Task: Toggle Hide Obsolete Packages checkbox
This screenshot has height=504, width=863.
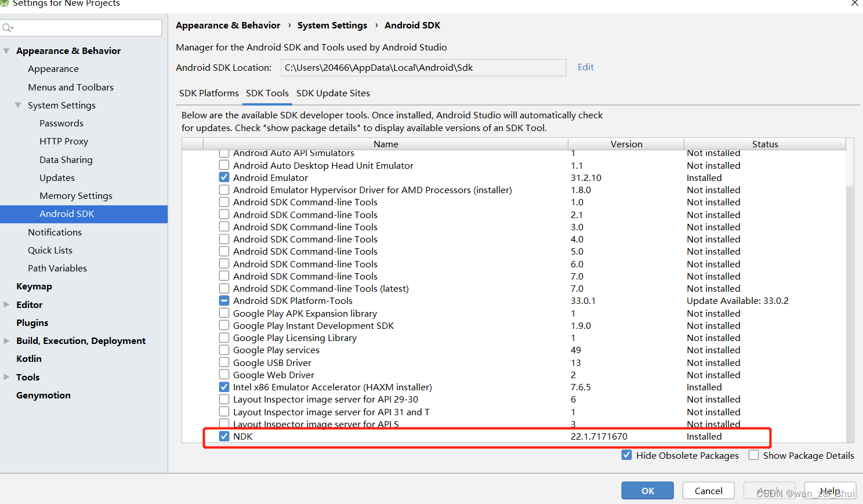Action: [626, 455]
